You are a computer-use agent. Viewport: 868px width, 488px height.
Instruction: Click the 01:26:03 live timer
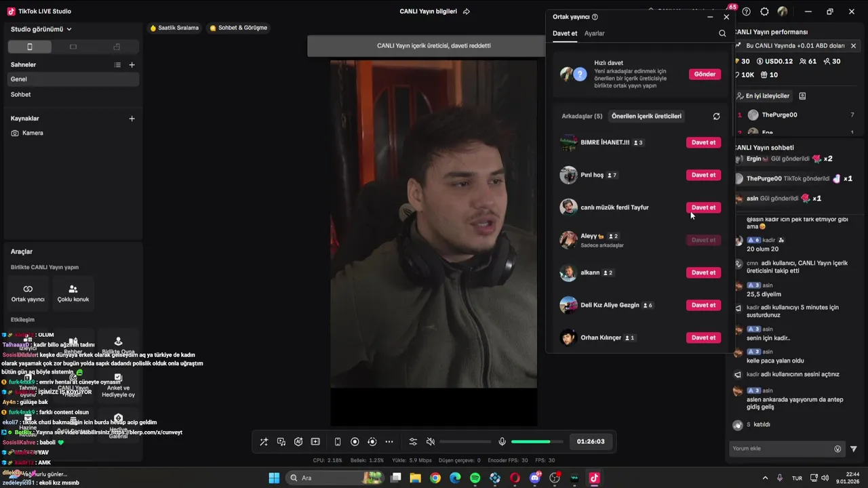click(x=591, y=441)
